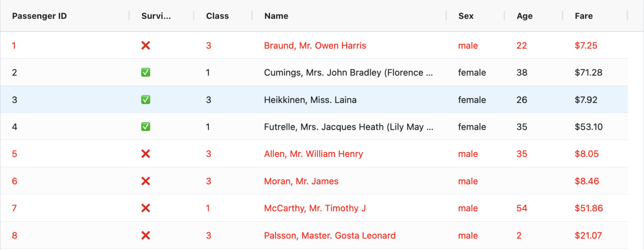Open passenger record for Braund, Mr. Owen Harris
The width and height of the screenshot is (644, 250).
315,45
